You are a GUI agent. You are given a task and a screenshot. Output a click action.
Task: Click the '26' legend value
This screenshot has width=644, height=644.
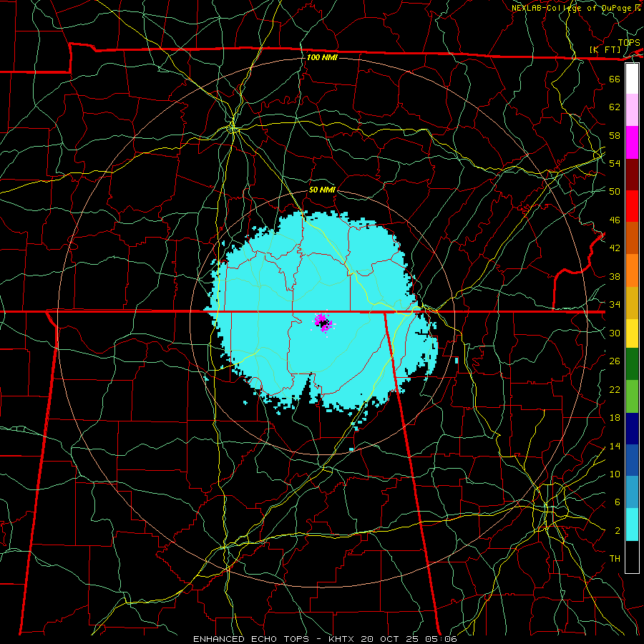[615, 361]
